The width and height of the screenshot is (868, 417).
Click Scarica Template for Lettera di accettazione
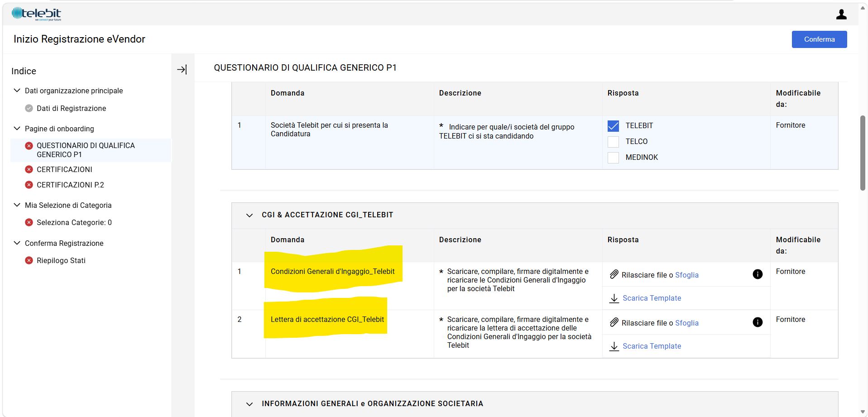click(652, 346)
